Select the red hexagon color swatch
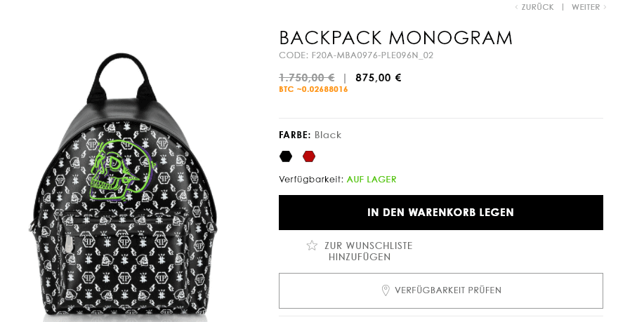The image size is (644, 322). pyautogui.click(x=309, y=156)
